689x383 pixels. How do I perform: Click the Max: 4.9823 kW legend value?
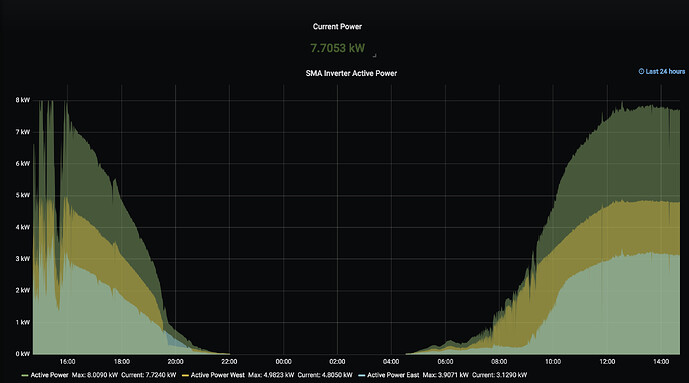pos(271,375)
